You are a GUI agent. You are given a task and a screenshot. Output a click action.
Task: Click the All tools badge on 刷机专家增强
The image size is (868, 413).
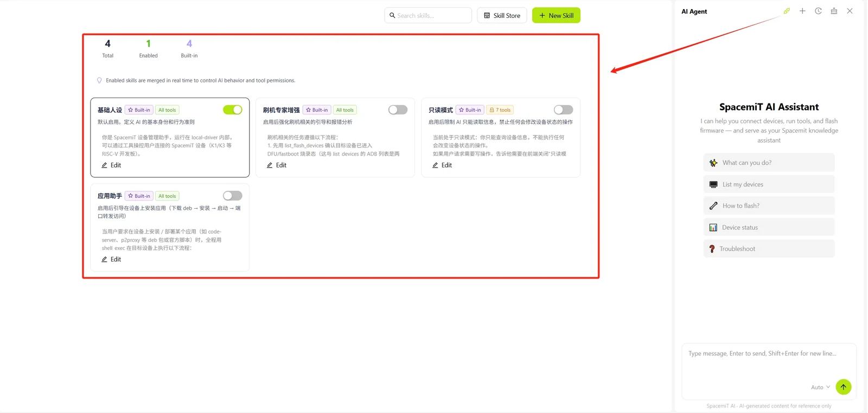pyautogui.click(x=345, y=110)
